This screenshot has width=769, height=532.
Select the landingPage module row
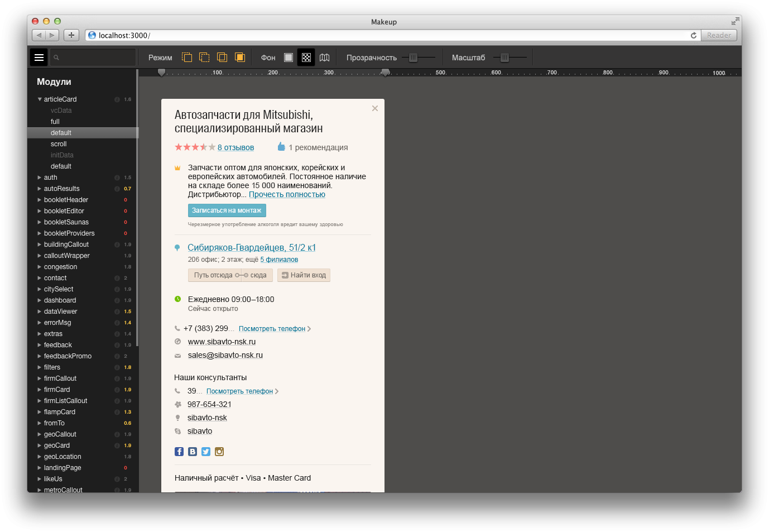tap(82, 468)
